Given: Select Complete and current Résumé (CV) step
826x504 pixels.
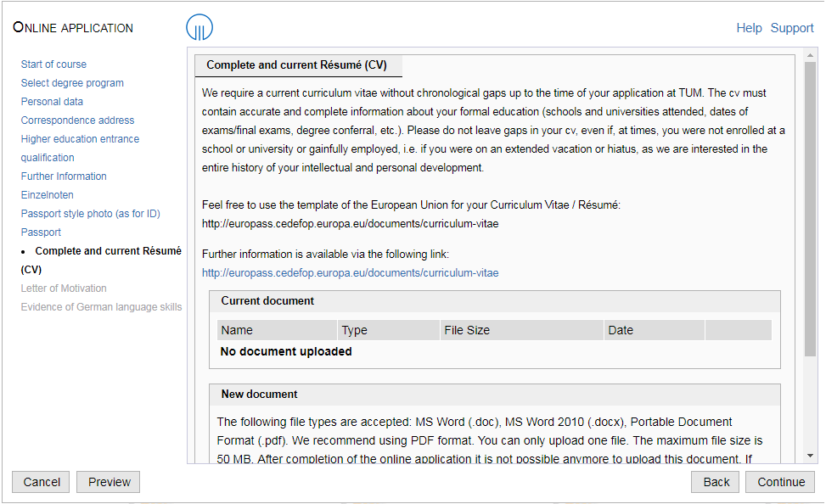Looking at the screenshot, I should [x=101, y=260].
